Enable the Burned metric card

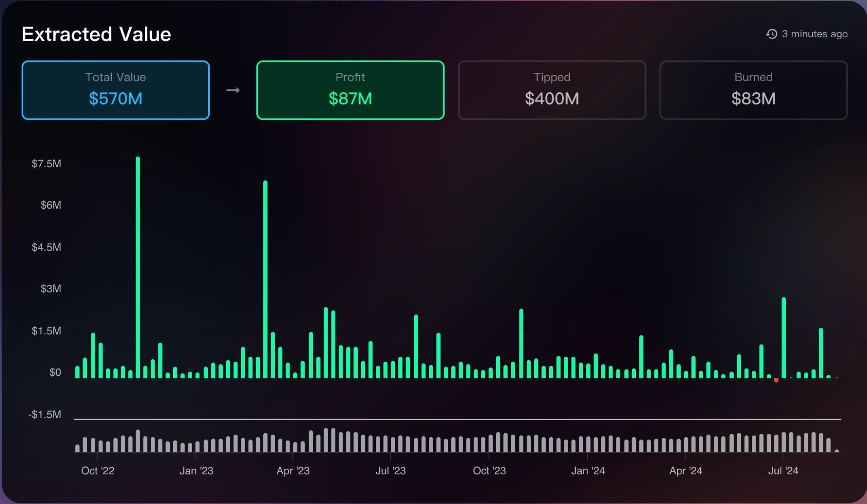753,90
